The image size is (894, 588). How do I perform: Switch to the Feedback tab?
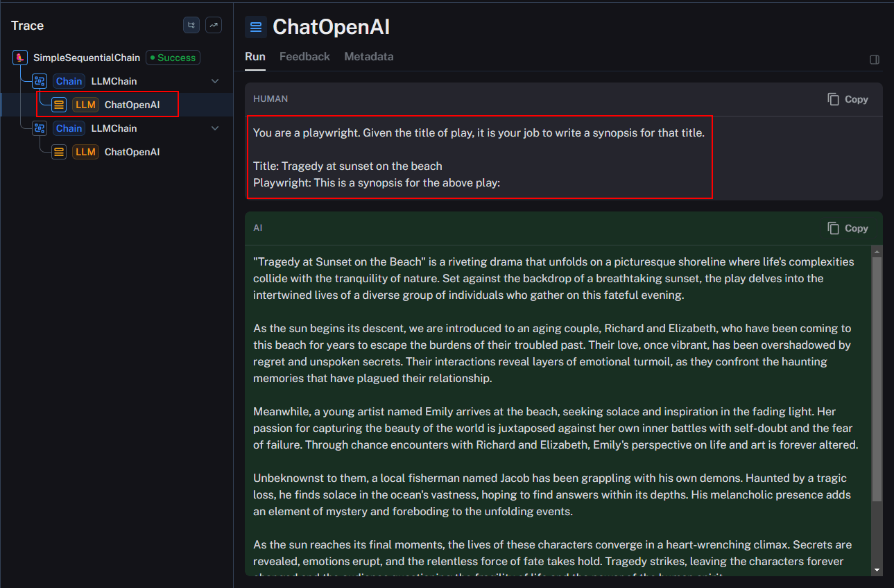point(304,56)
